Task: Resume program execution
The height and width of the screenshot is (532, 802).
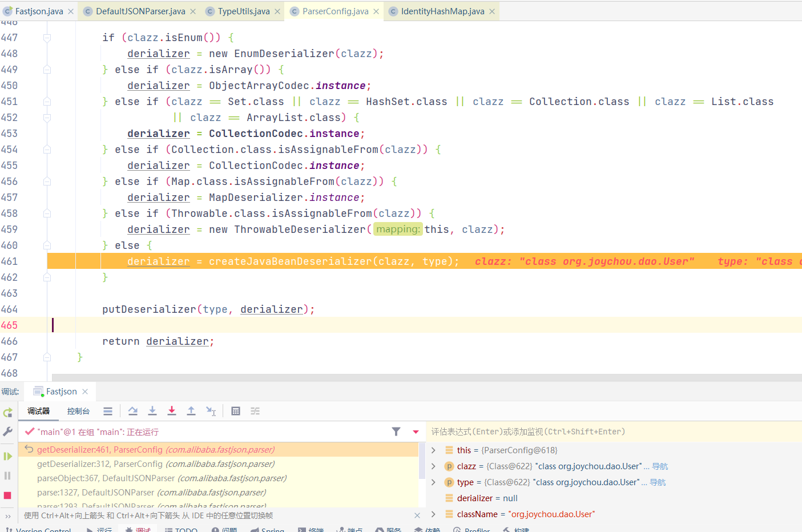Action: pos(7,456)
